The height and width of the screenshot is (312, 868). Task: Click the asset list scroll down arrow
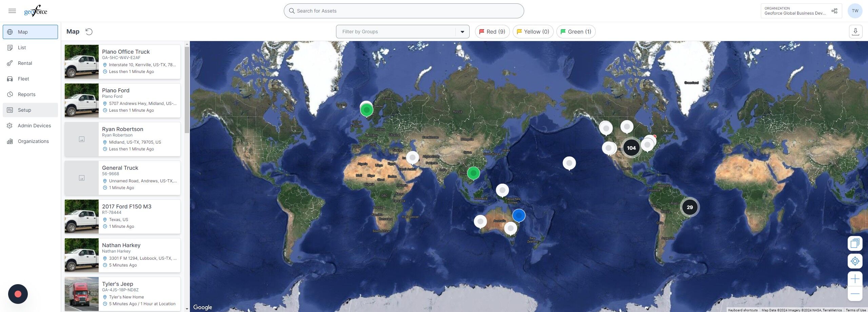[x=187, y=309]
